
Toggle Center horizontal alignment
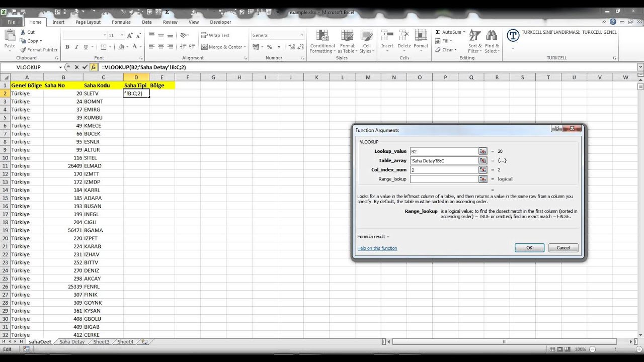click(x=161, y=47)
